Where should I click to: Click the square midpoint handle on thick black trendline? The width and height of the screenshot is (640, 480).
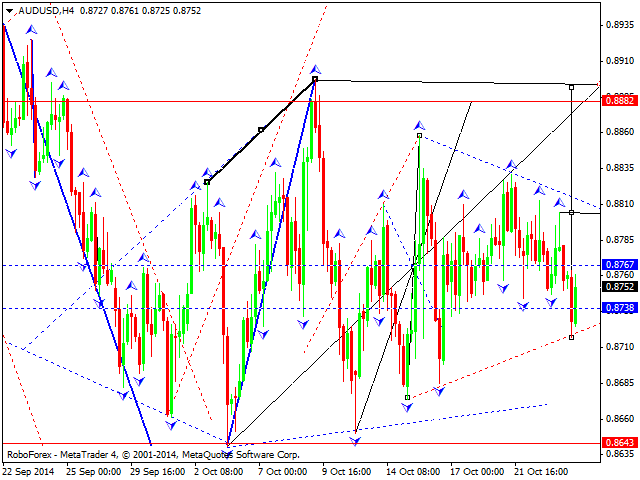(x=261, y=129)
